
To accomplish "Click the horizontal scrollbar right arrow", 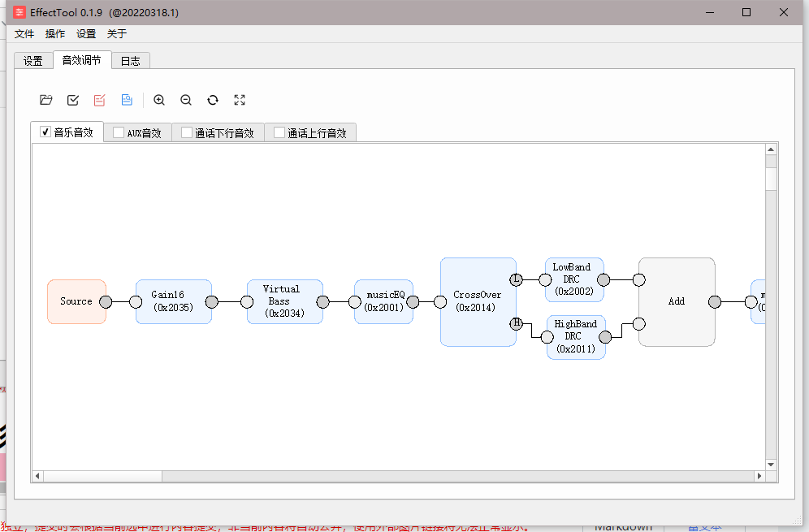I will [x=759, y=476].
